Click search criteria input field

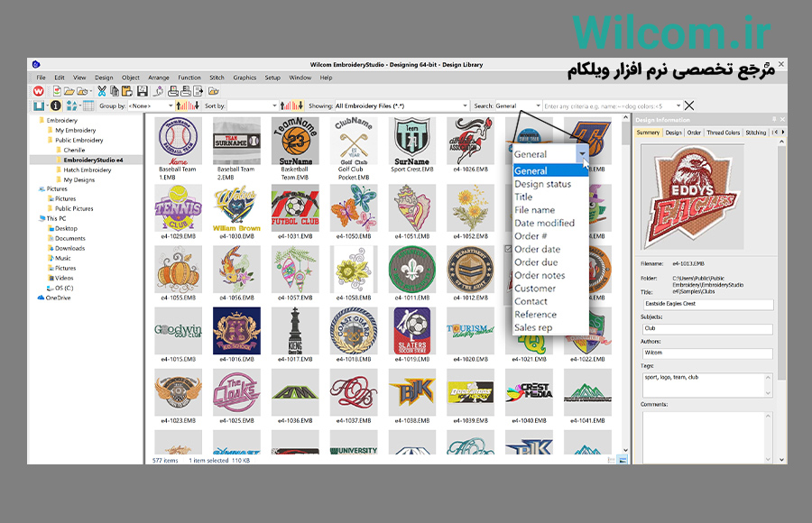click(x=609, y=106)
